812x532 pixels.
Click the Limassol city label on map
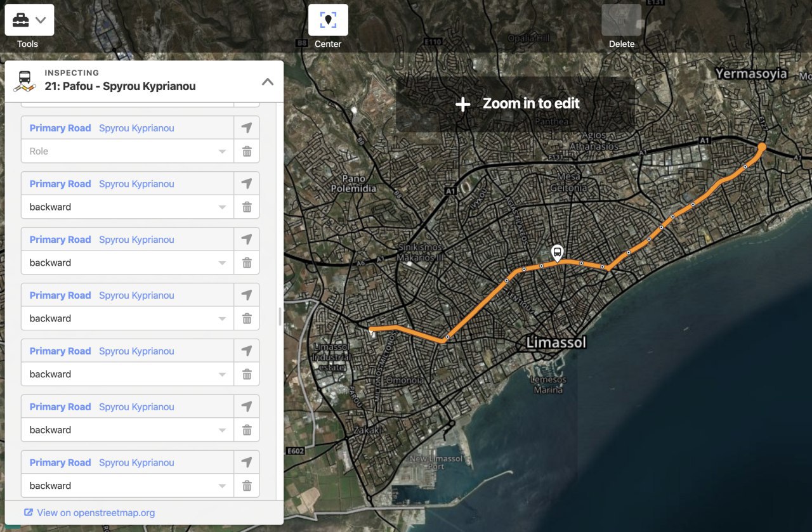coord(556,342)
